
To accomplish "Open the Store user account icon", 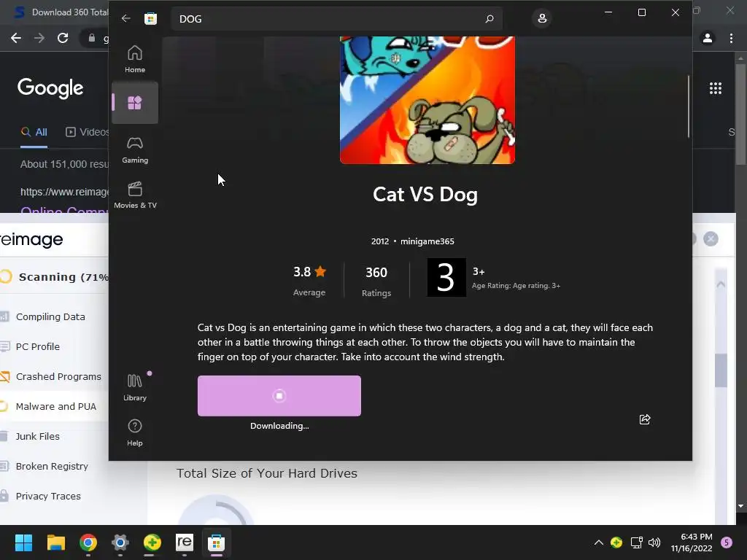I will pos(542,18).
